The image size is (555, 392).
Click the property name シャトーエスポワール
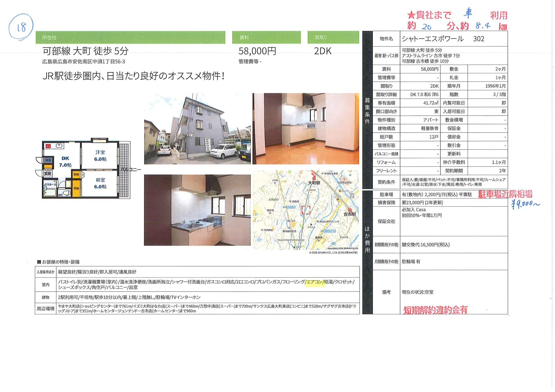tap(433, 39)
